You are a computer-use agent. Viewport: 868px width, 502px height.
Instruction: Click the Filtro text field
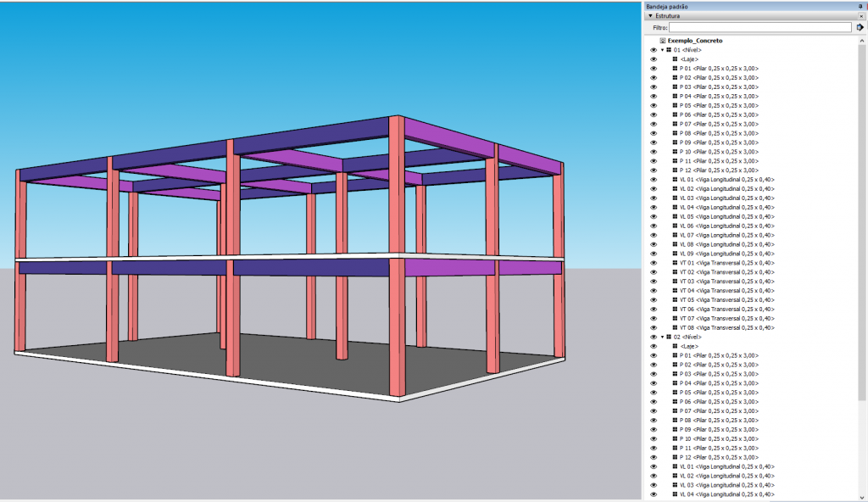760,27
